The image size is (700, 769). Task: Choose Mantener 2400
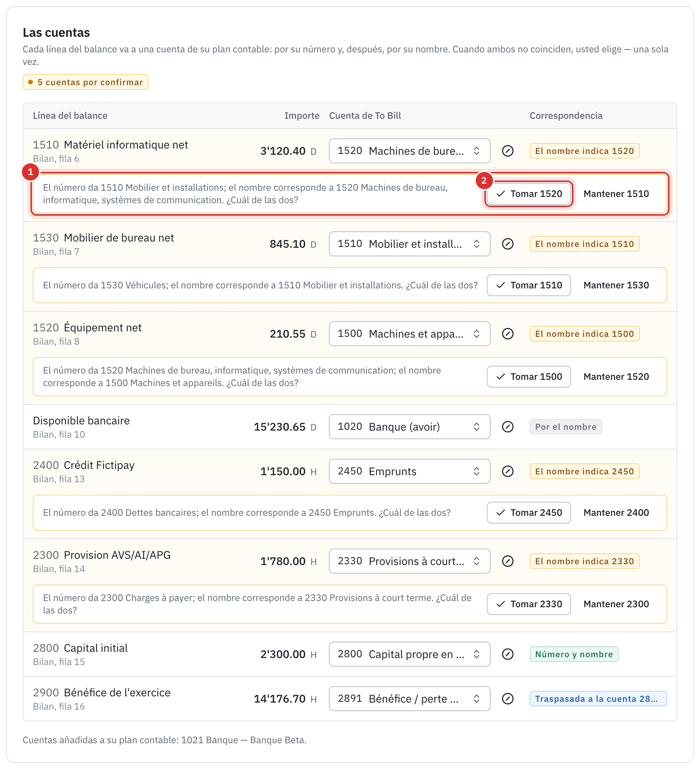tap(616, 513)
